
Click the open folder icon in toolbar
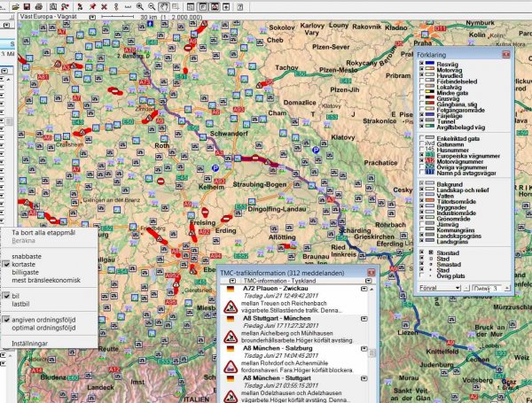point(16,4)
